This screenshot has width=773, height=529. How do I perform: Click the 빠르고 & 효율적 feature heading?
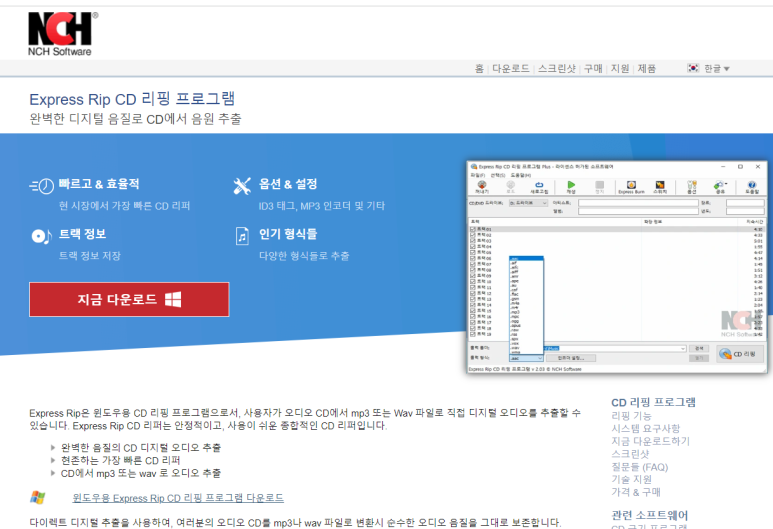point(99,184)
